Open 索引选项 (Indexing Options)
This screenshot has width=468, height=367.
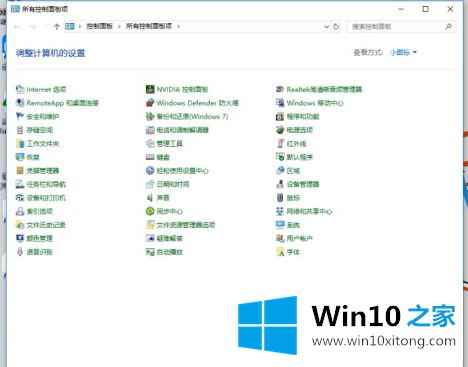[34, 211]
